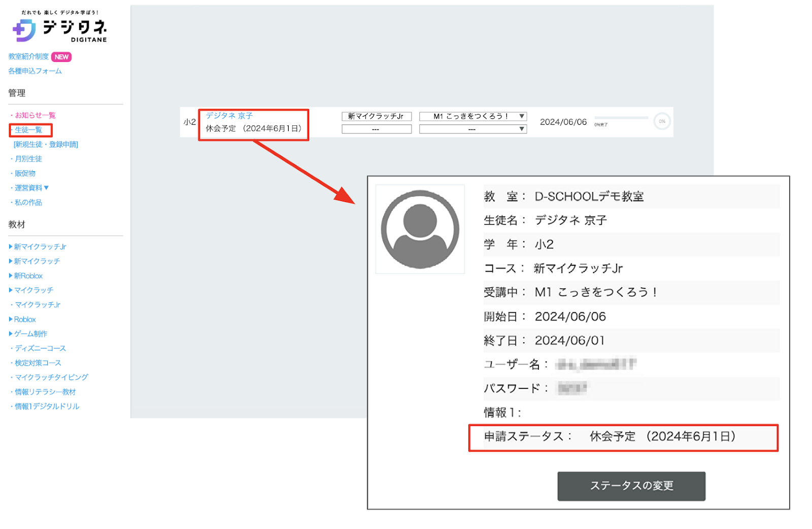Go to 生徒一覧 in management menu
The height and width of the screenshot is (529, 812).
pyautogui.click(x=28, y=130)
